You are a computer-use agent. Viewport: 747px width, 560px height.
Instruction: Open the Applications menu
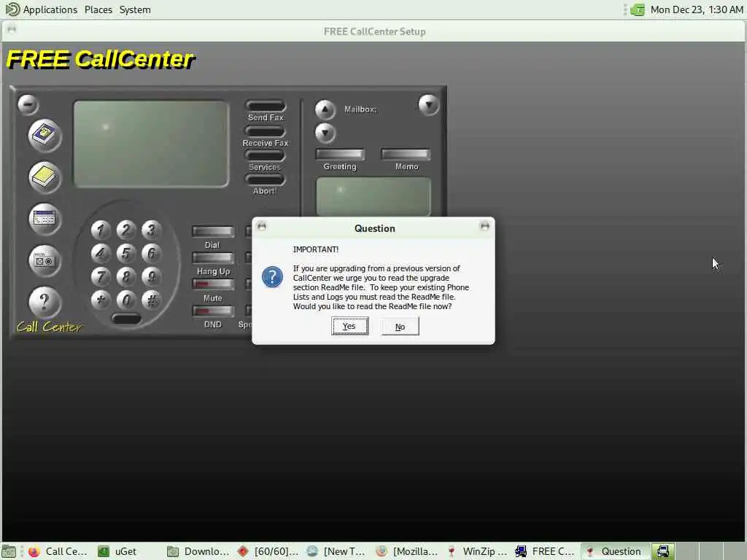point(42,9)
